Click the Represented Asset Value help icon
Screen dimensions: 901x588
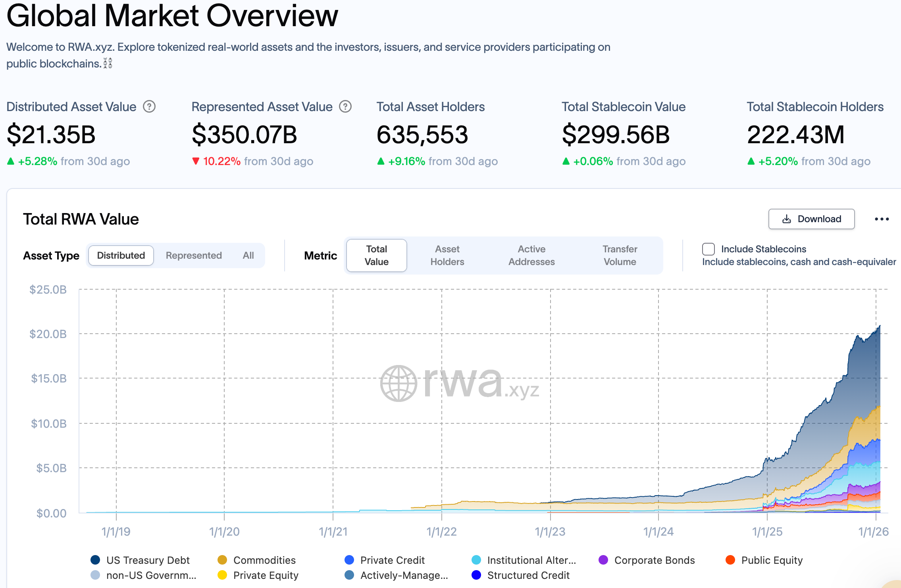tap(345, 107)
